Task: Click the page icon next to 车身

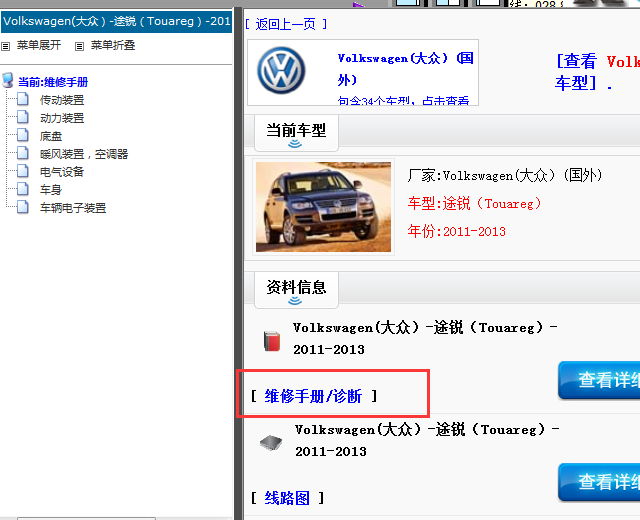Action: click(23, 189)
